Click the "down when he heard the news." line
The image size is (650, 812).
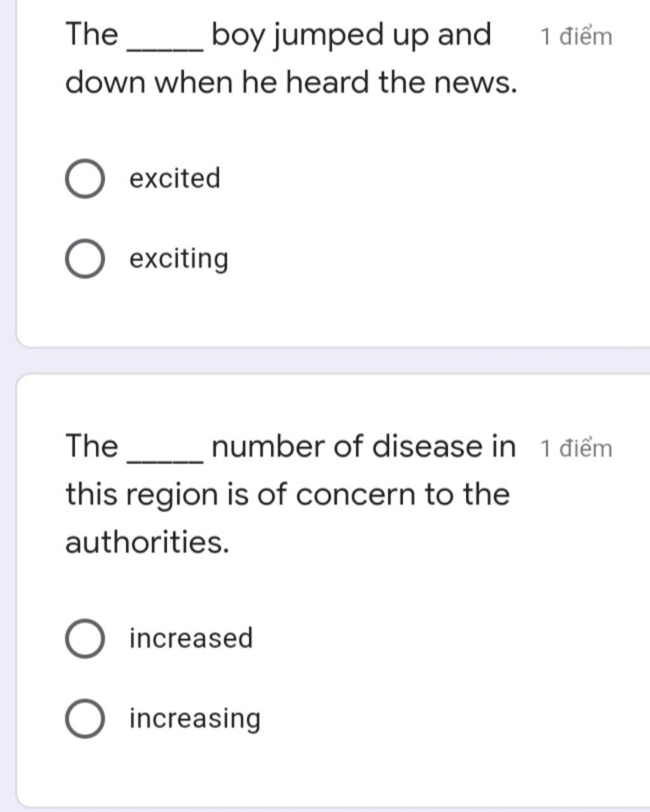291,83
